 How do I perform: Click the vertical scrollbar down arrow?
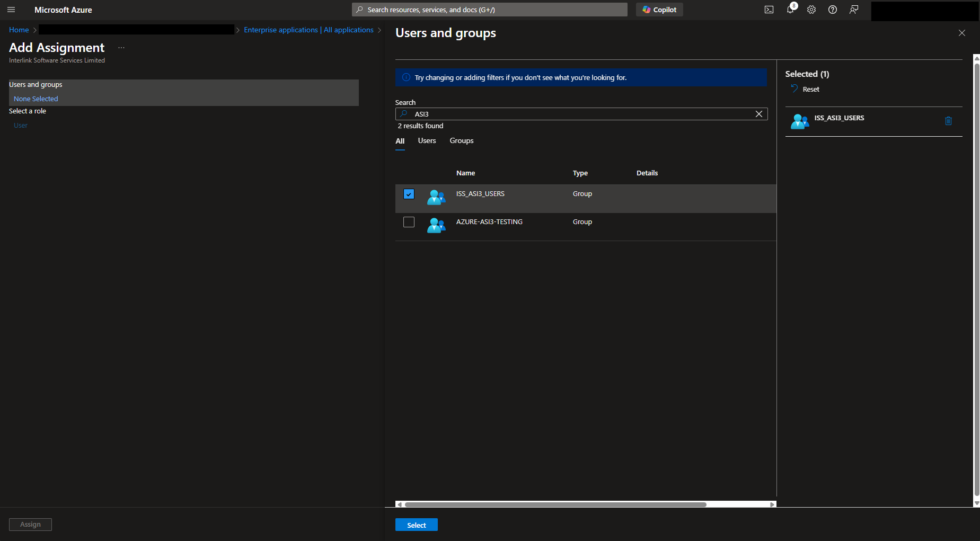(x=977, y=503)
